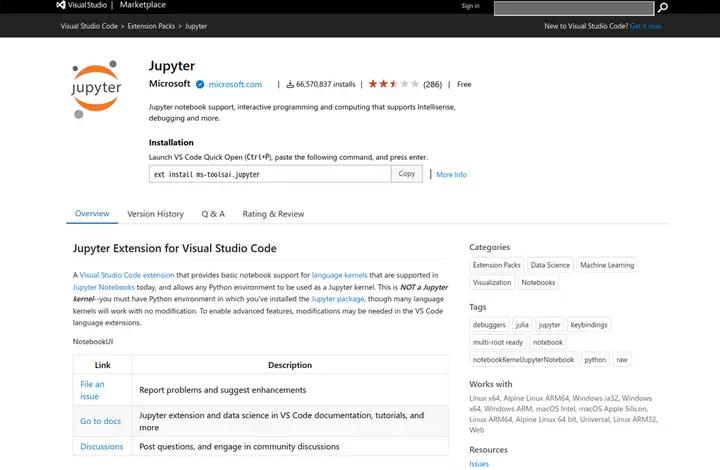Click the Microsoft publisher name
The height and width of the screenshot is (470, 720).
coord(169,84)
